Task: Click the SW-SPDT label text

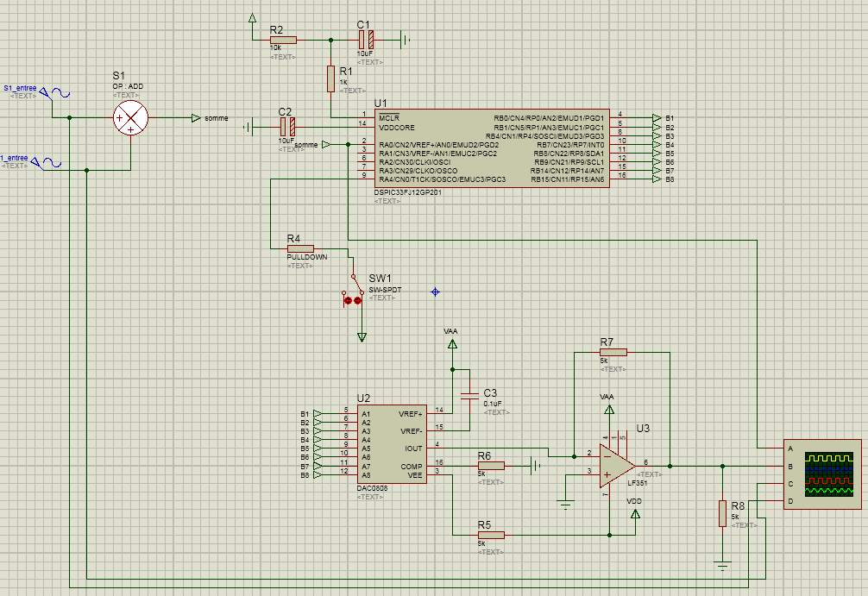Action: (385, 290)
